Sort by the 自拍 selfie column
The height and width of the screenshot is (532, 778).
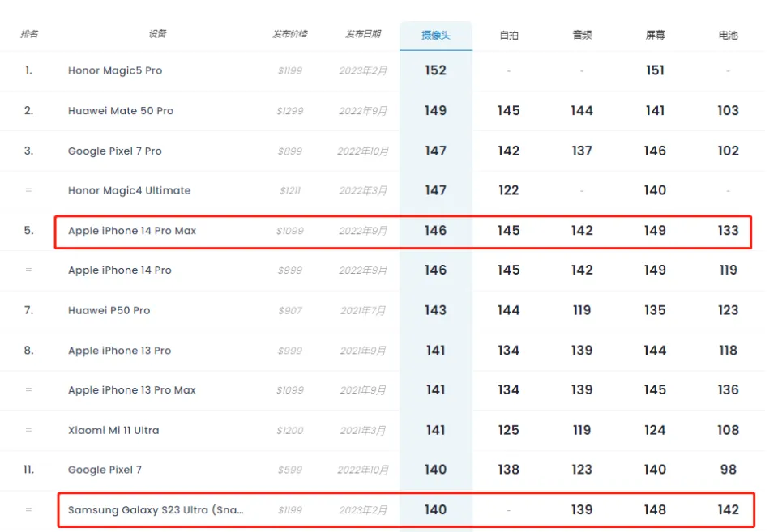508,36
